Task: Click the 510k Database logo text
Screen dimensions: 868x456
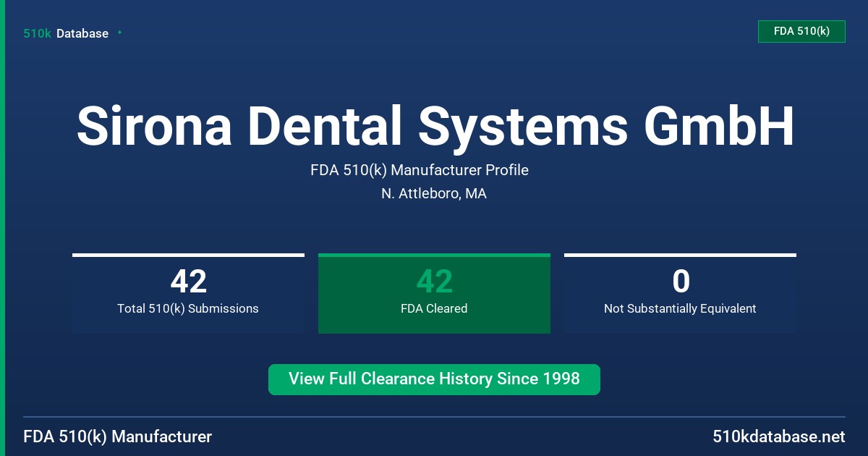Action: click(x=66, y=33)
